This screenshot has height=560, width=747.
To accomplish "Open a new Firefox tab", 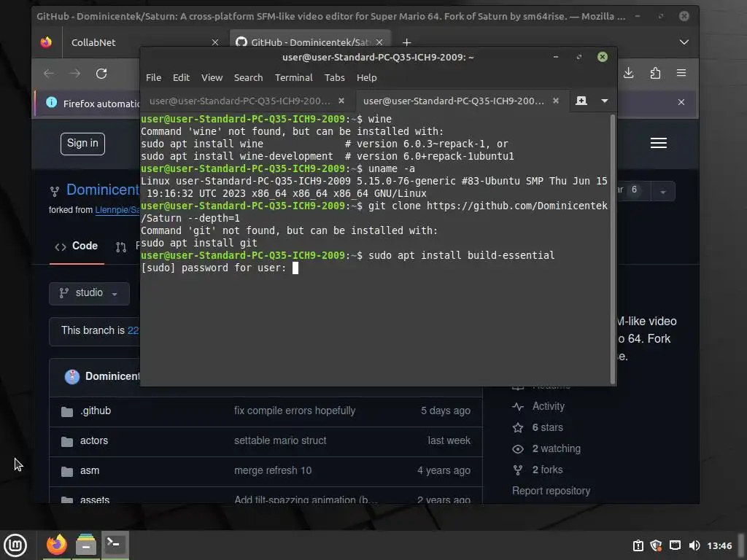I will click(406, 42).
